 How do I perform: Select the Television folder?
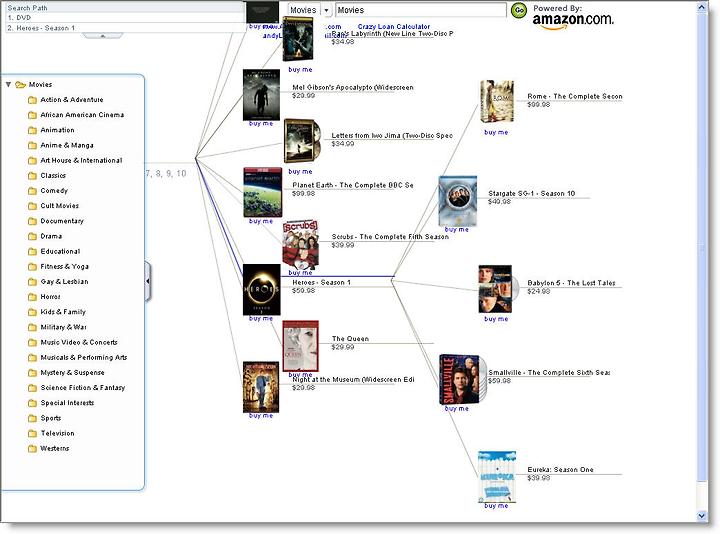point(51,433)
